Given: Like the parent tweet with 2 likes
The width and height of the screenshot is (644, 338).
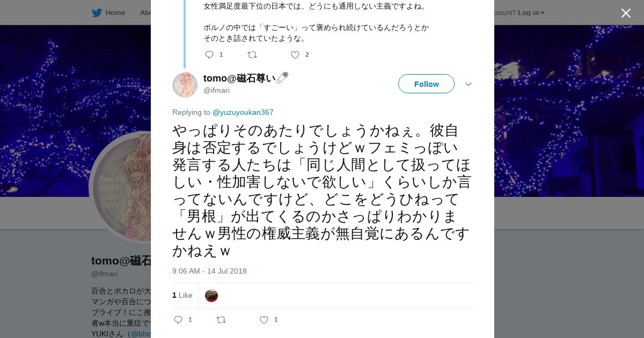Looking at the screenshot, I should pyautogui.click(x=295, y=55).
